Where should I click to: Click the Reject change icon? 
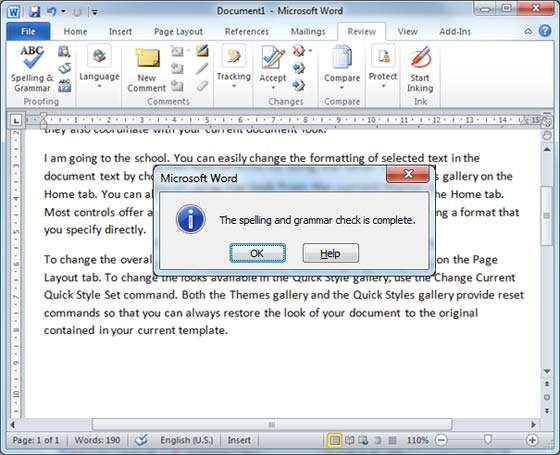tap(299, 51)
